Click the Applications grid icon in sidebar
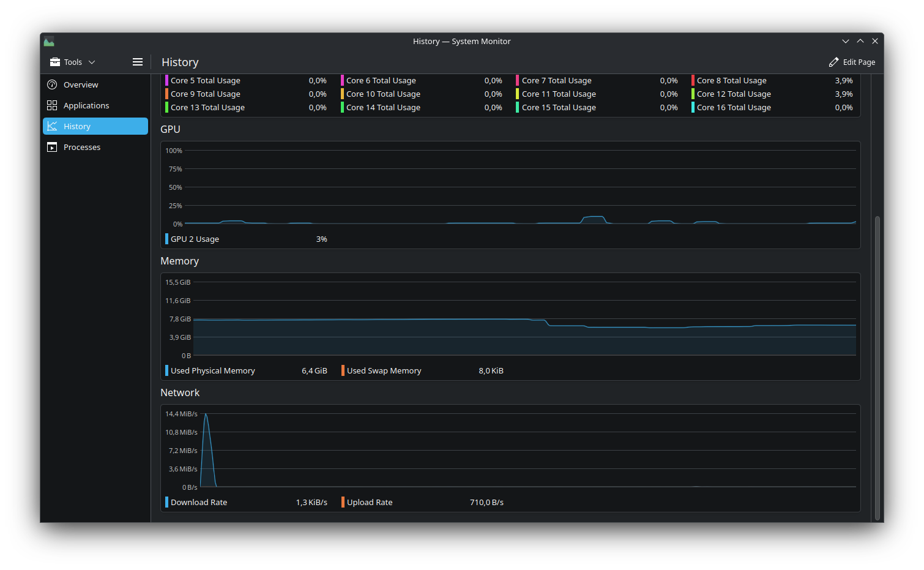This screenshot has width=924, height=570. (x=52, y=105)
